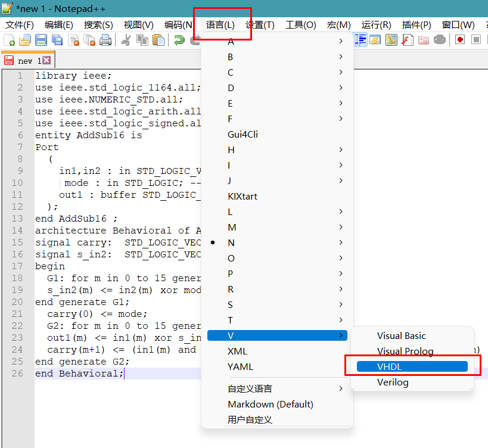Expand the F language submenu

(277, 119)
